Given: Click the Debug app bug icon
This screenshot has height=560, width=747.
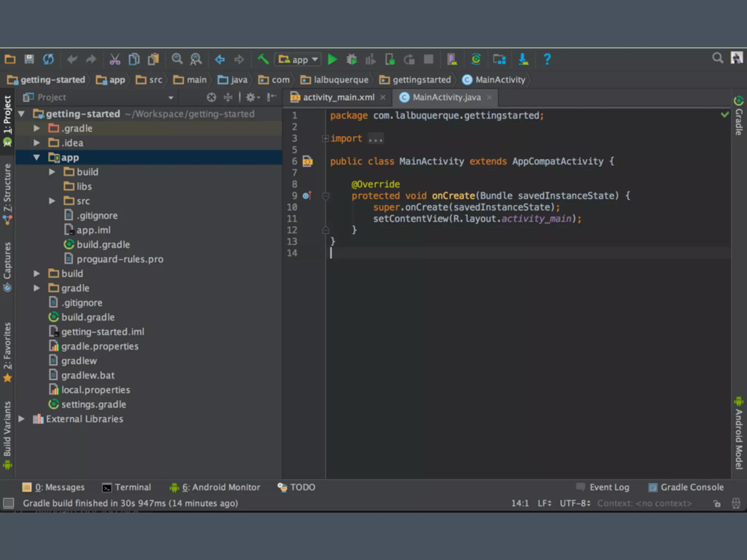Looking at the screenshot, I should pos(352,59).
